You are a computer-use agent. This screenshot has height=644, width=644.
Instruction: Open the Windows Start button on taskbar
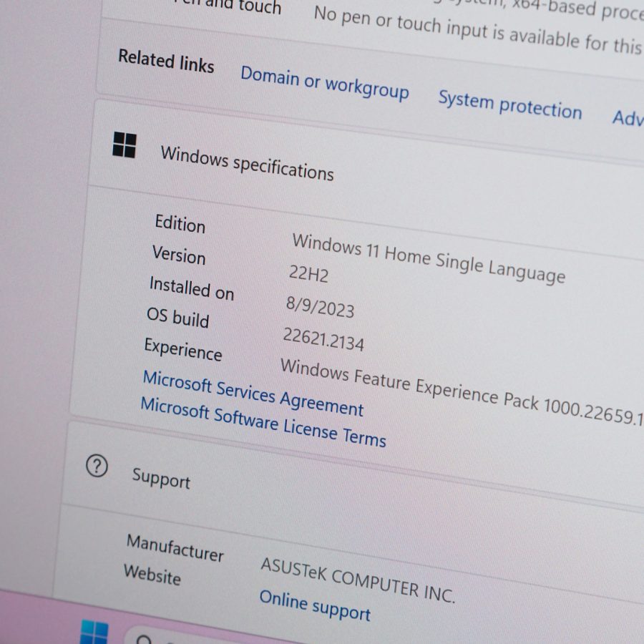[94, 633]
